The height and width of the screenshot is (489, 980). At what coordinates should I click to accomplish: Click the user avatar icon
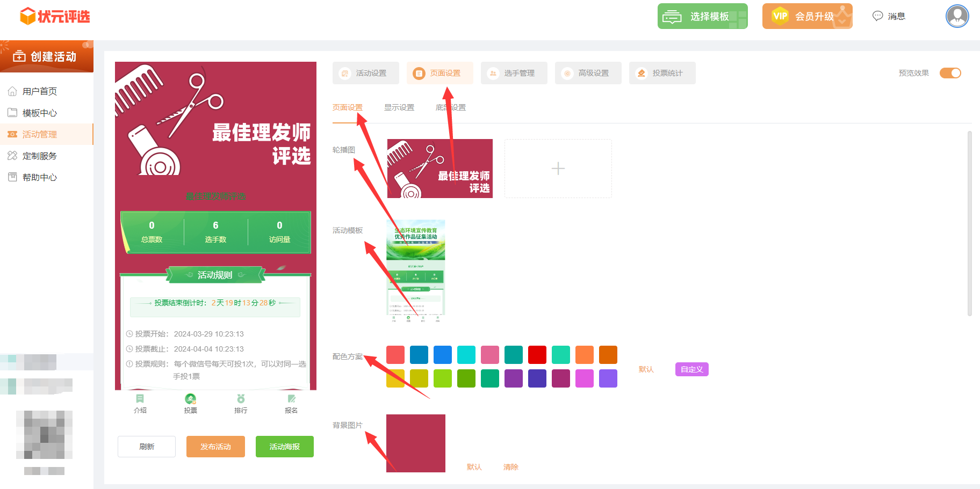tap(957, 16)
